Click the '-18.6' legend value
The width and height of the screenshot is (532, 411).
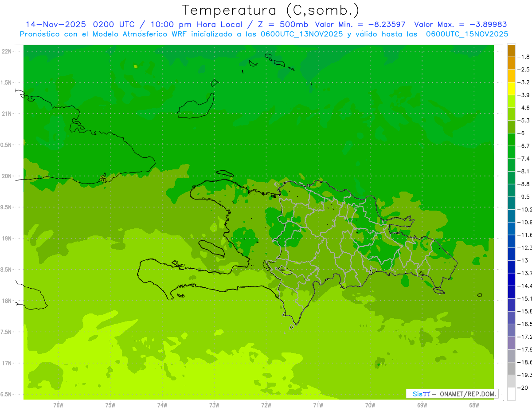coord(525,362)
